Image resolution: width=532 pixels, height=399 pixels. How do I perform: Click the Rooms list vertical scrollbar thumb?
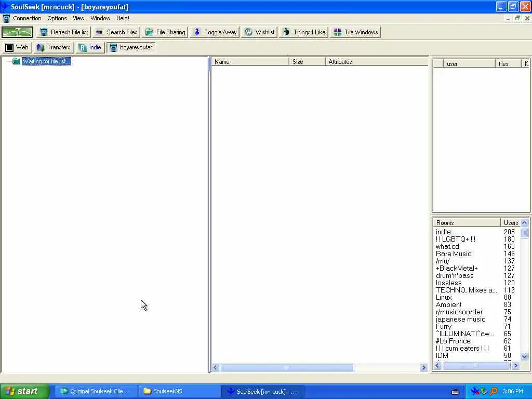pyautogui.click(x=525, y=233)
